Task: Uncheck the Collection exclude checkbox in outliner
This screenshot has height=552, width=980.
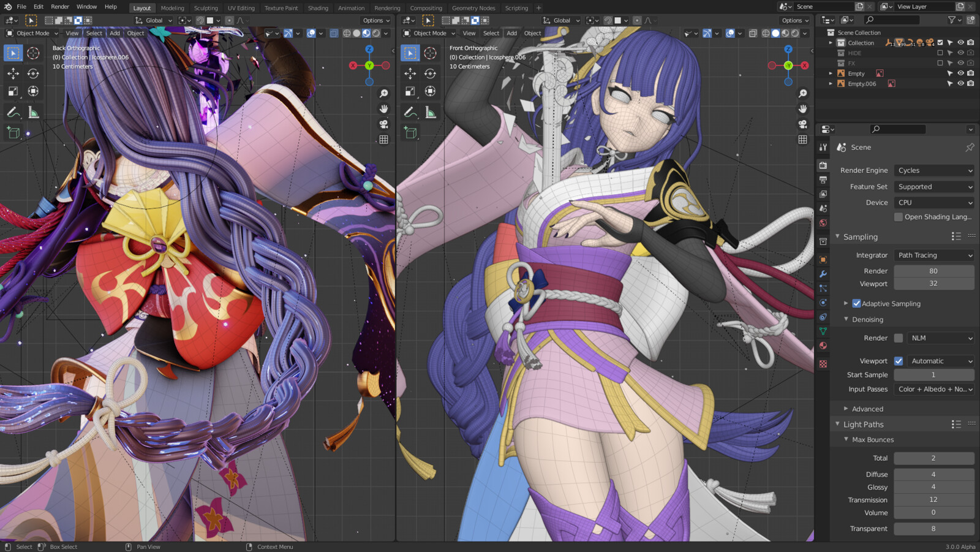Action: point(940,43)
